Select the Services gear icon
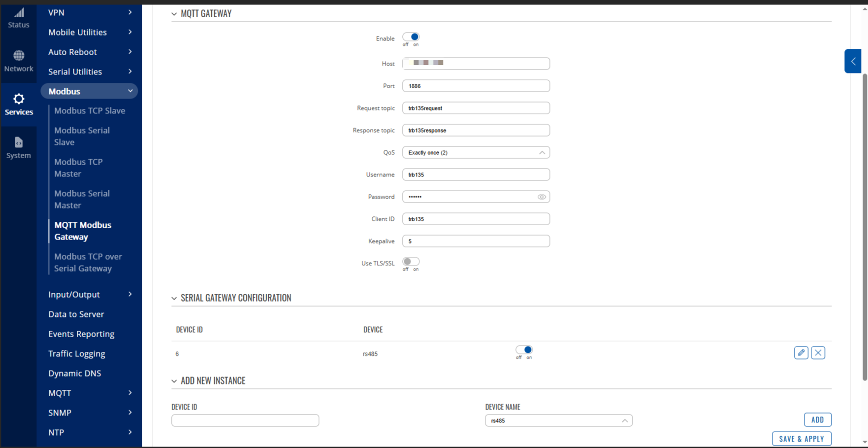The image size is (868, 448). [19, 99]
